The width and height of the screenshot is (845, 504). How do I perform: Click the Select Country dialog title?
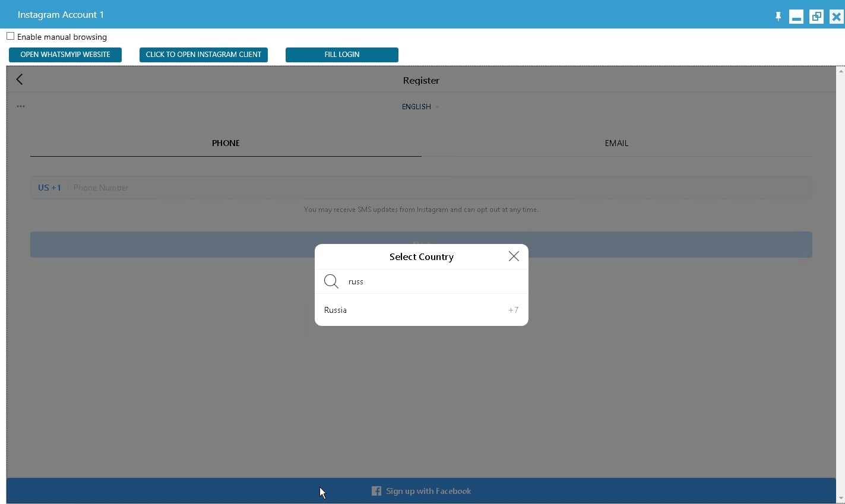coord(422,256)
